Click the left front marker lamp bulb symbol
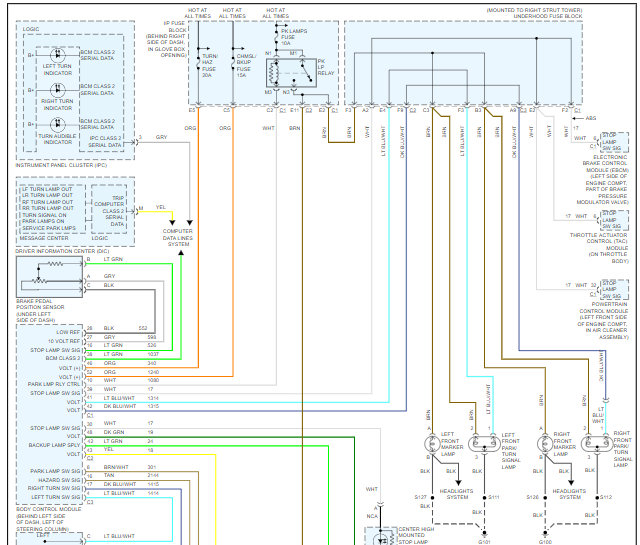640x545 pixels. tap(432, 443)
